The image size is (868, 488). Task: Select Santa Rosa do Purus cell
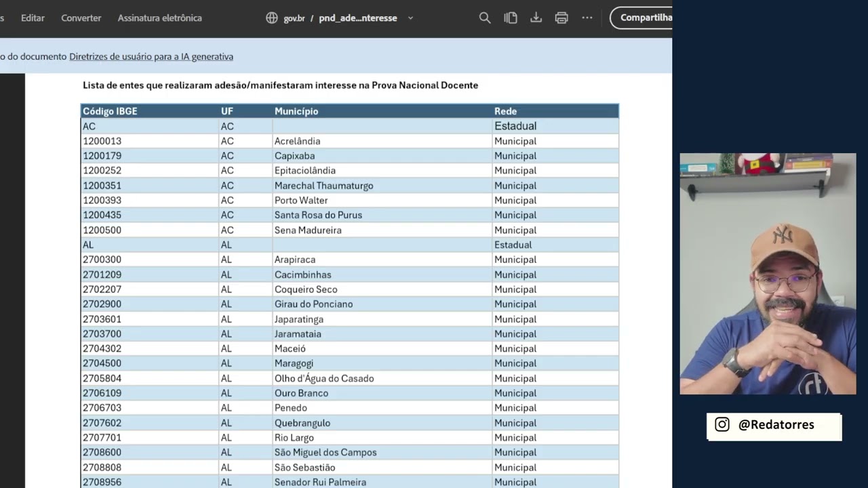(382, 215)
